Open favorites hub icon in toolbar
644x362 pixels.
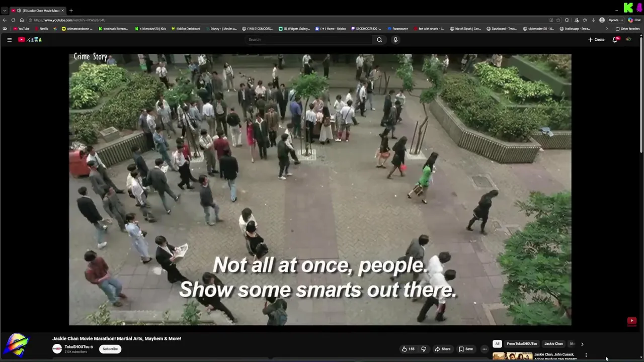585,20
